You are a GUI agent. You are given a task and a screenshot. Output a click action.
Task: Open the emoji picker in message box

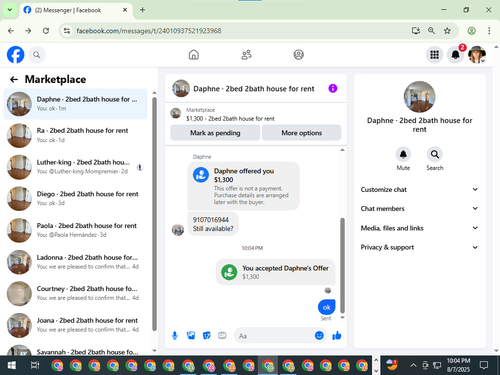coord(319,335)
